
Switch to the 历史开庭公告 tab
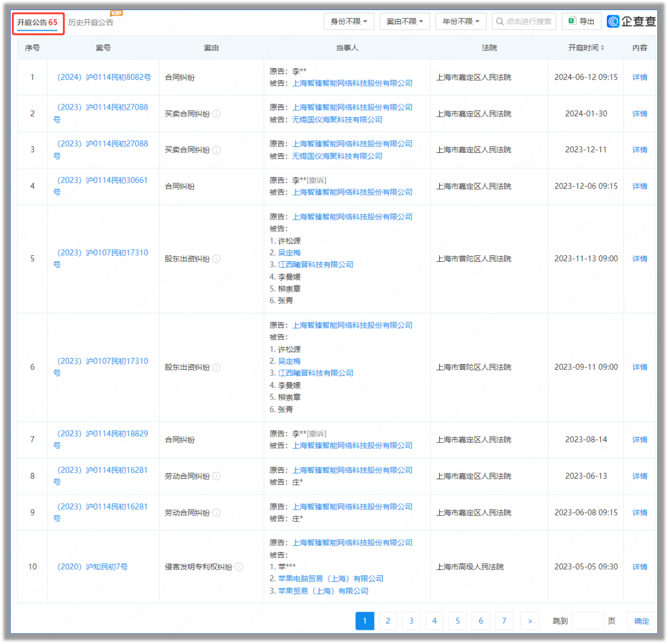tap(91, 23)
